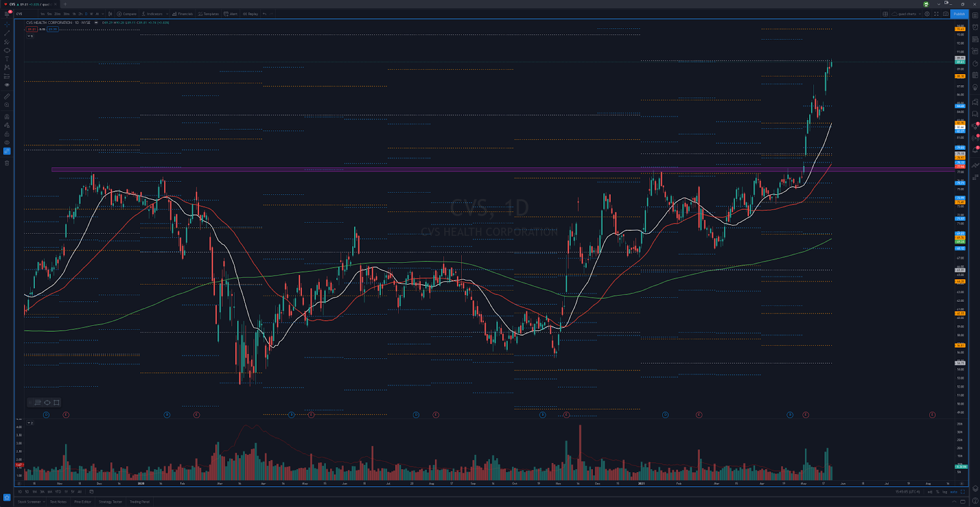
Task: Click the user profile avatar
Action: click(x=926, y=4)
